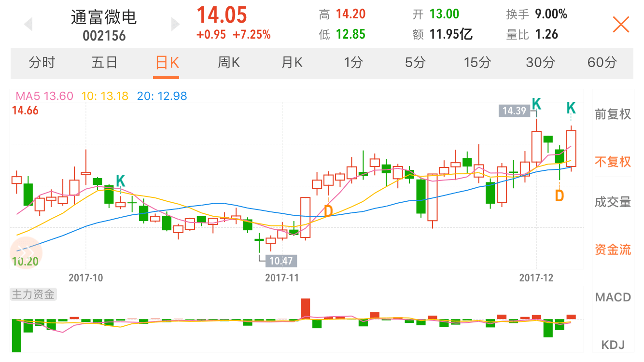The height and width of the screenshot is (362, 644).
Task: Show the 1分 chart
Action: (353, 63)
